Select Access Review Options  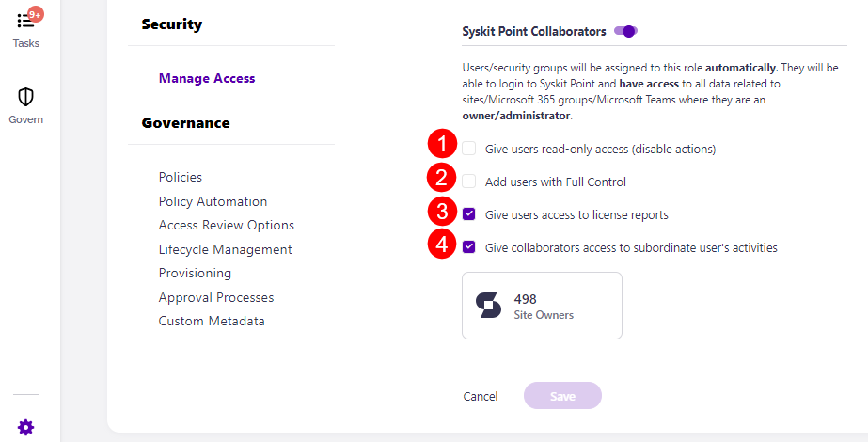pyautogui.click(x=227, y=225)
